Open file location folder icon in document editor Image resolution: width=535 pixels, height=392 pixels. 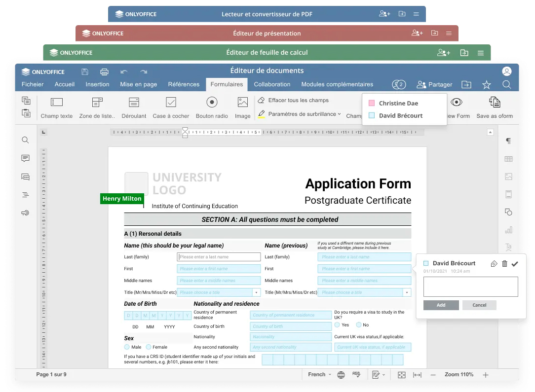point(466,84)
